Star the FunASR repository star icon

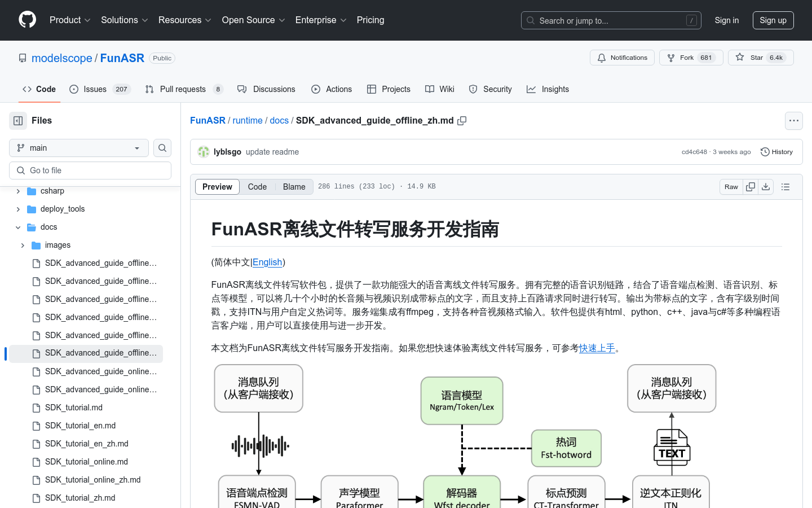740,57
